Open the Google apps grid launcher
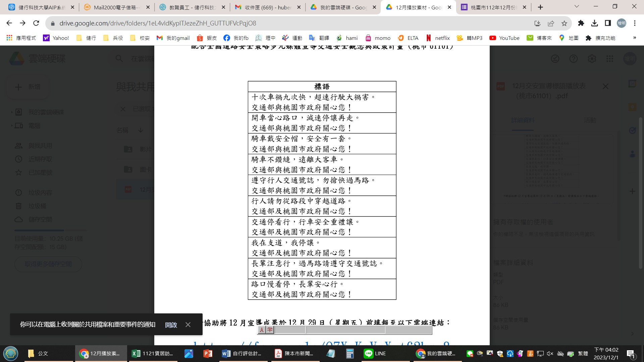The width and height of the screenshot is (644, 362). 610,59
